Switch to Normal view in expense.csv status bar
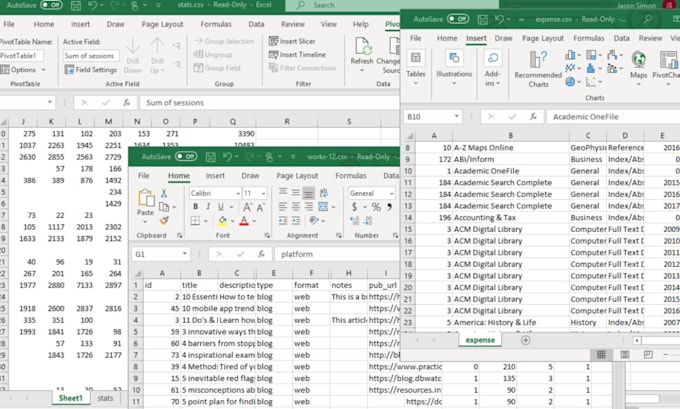 click(601, 354)
